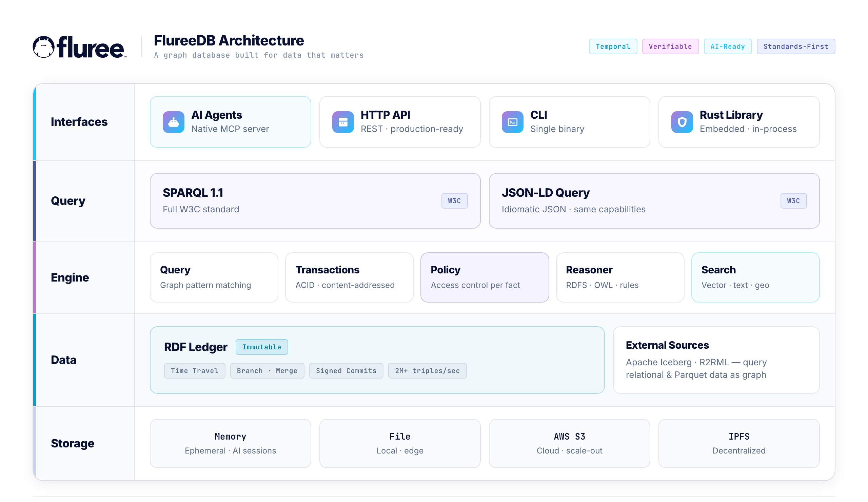The width and height of the screenshot is (868, 502).
Task: Click the HTTP API title
Action: (386, 115)
